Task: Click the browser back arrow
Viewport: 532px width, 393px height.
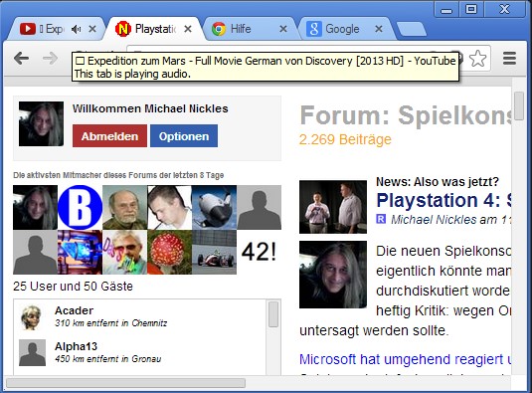Action: (21, 59)
